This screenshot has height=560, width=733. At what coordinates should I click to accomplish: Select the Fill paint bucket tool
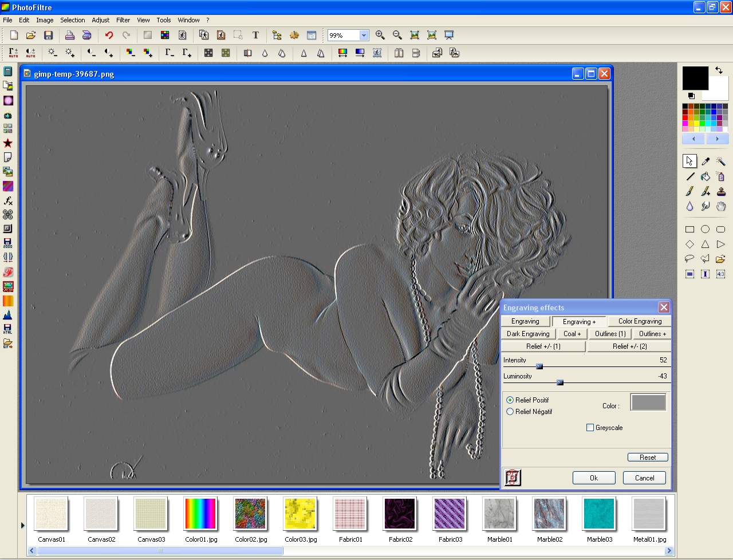click(706, 176)
